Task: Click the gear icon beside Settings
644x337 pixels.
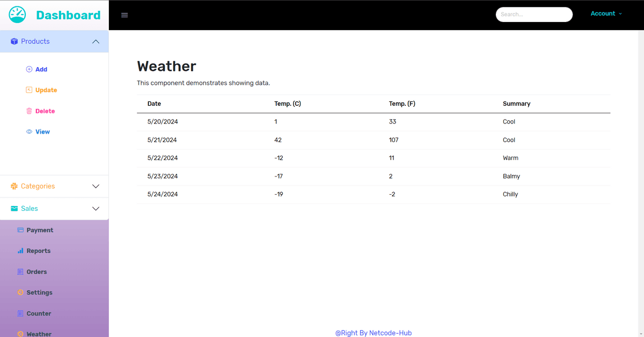Action: 20,292
